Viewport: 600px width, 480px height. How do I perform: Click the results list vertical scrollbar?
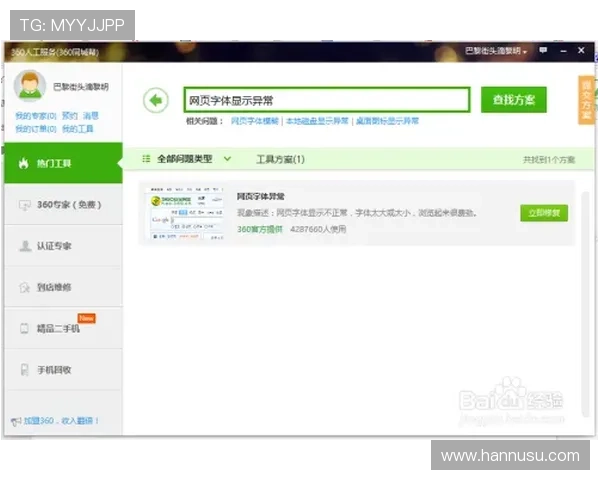click(585, 304)
